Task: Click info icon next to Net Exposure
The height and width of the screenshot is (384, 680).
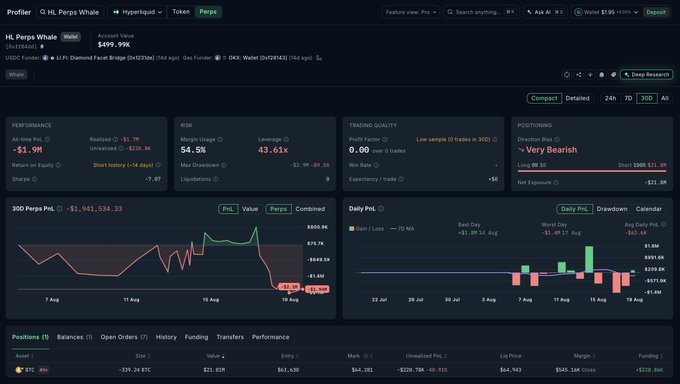Action: tap(556, 182)
